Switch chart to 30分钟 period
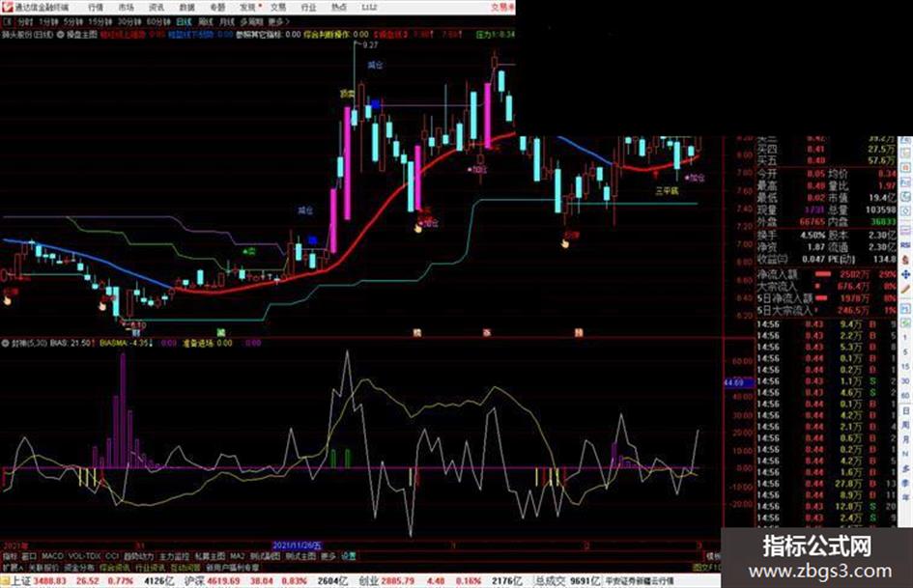Screen dimensions: 913x588 128,22
